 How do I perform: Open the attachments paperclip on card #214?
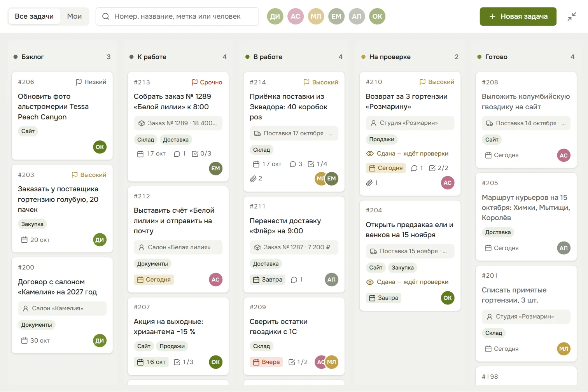253,178
